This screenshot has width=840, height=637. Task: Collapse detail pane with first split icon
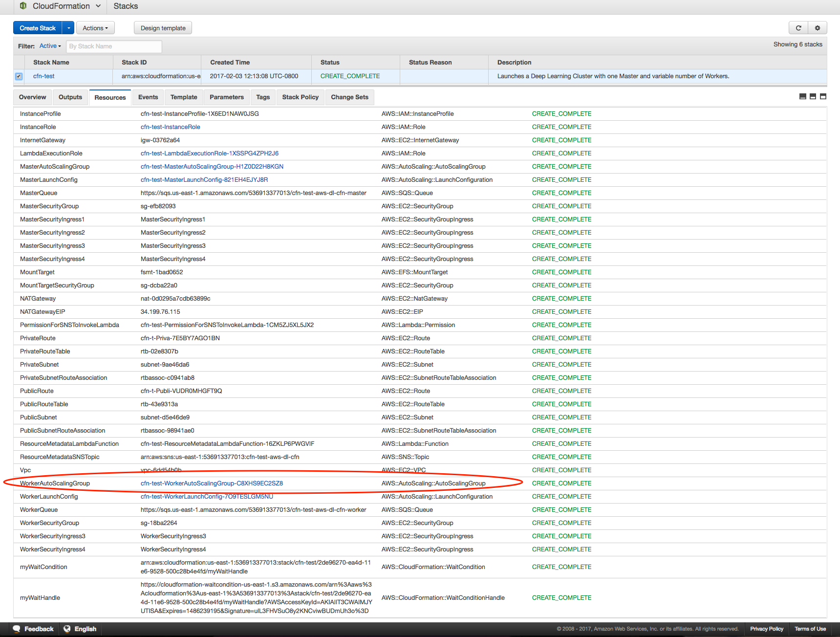802,96
